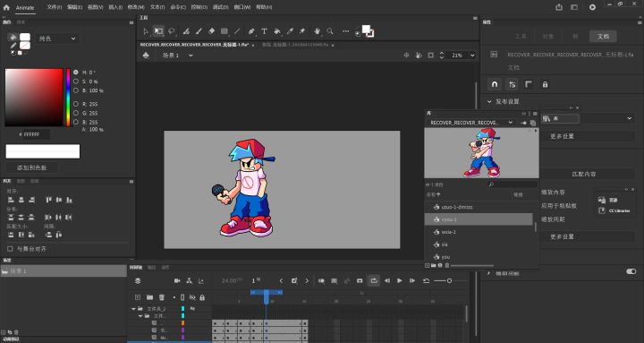Image resolution: width=644 pixels, height=343 pixels.
Task: Select the Selection arrow tool
Action: (146, 31)
